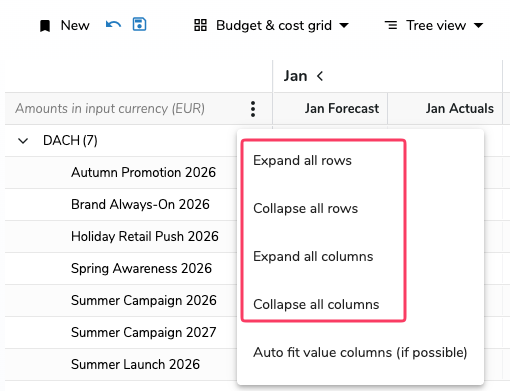Click the Tree view list icon
The width and height of the screenshot is (510, 391).
[x=391, y=25]
